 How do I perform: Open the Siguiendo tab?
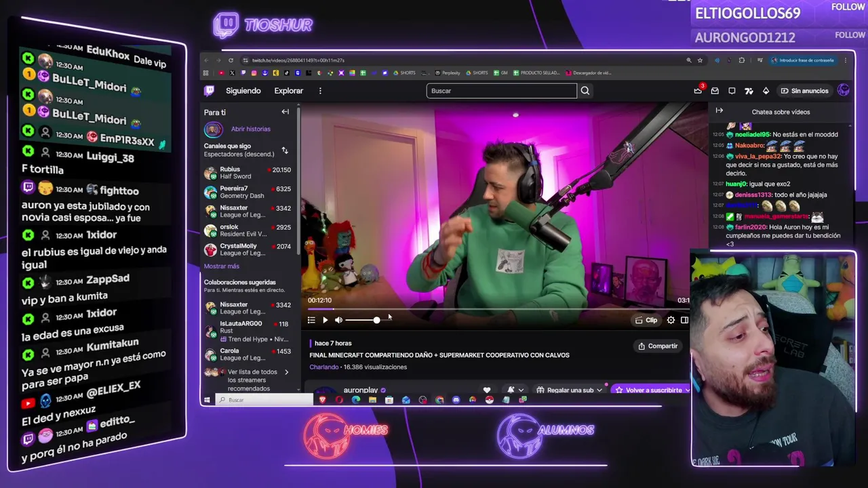243,91
